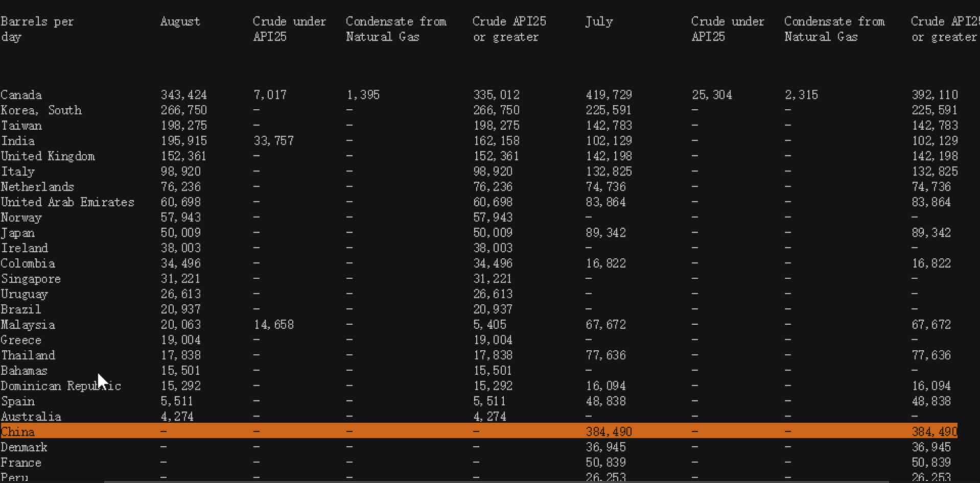Select Uruguay's August value 26,613
Screen dimensions: 980x483
pos(180,294)
